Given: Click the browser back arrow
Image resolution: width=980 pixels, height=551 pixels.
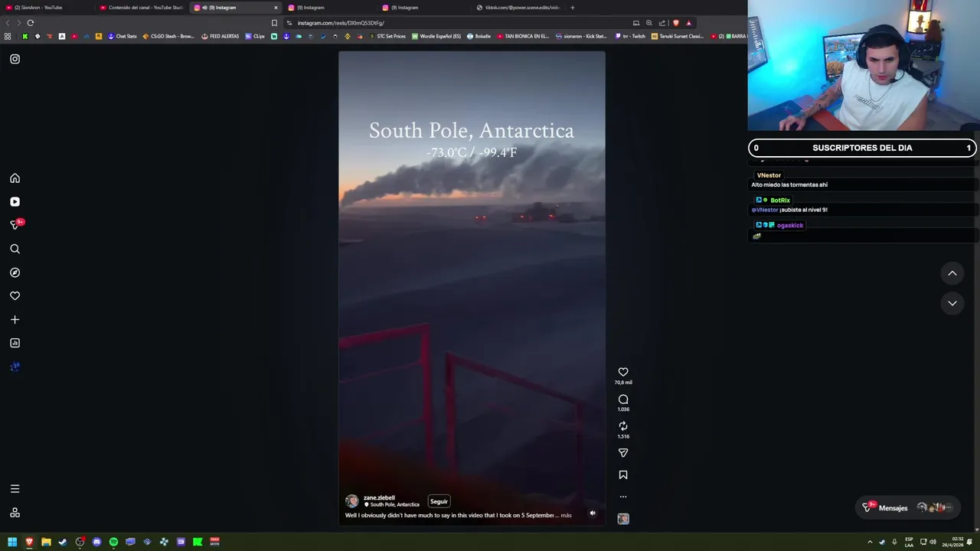Looking at the screenshot, I should click(x=8, y=23).
